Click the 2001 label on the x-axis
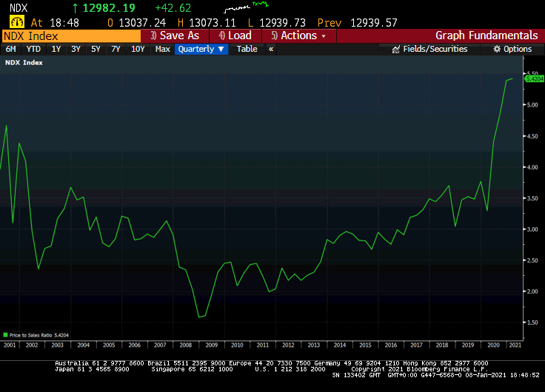The image size is (545, 392). (10, 345)
